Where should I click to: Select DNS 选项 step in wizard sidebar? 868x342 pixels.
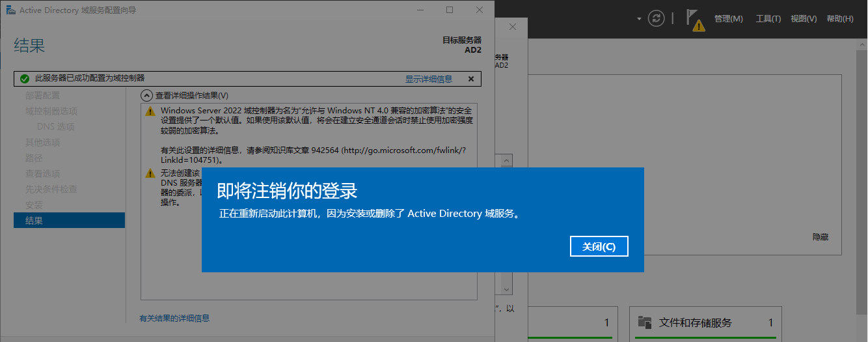coord(56,126)
